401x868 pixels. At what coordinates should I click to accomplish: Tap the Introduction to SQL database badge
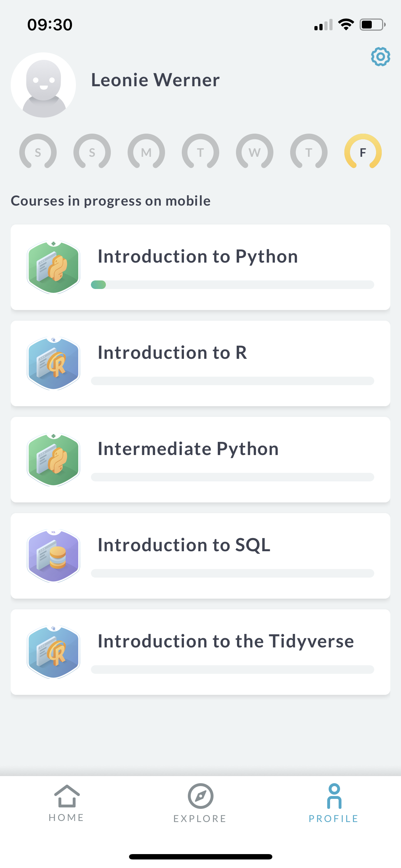tap(53, 556)
